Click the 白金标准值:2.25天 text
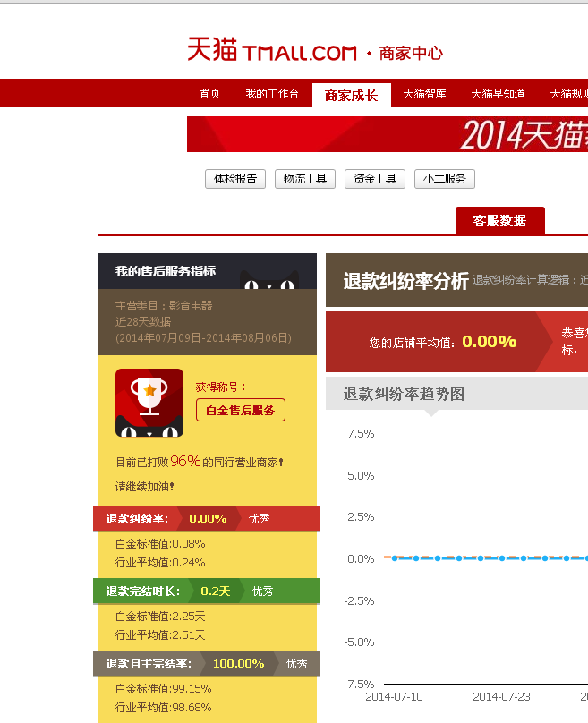The width and height of the screenshot is (588, 723). pos(160,616)
